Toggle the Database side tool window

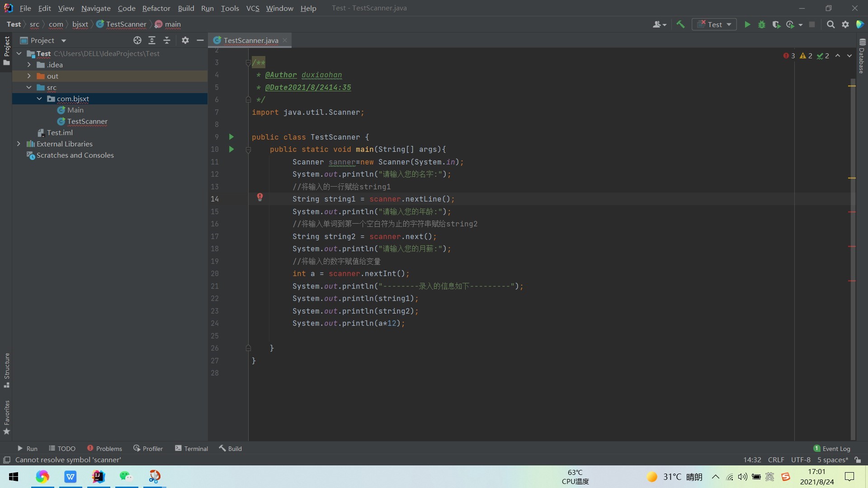tap(862, 56)
